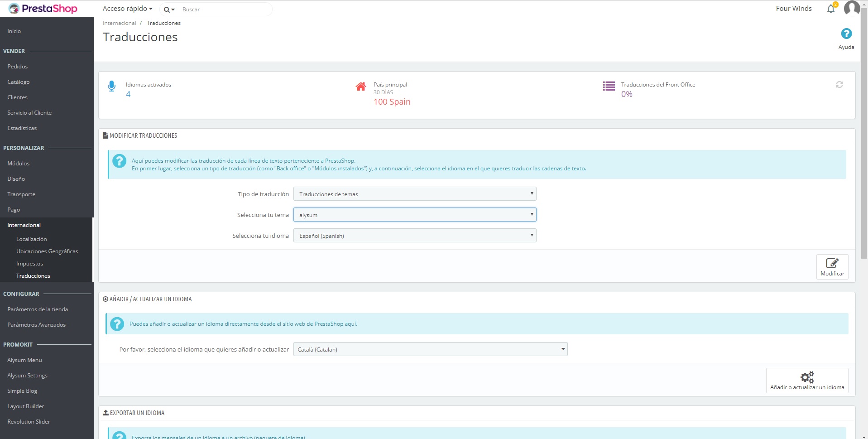
Task: Open Revolution Slider
Action: (29, 422)
